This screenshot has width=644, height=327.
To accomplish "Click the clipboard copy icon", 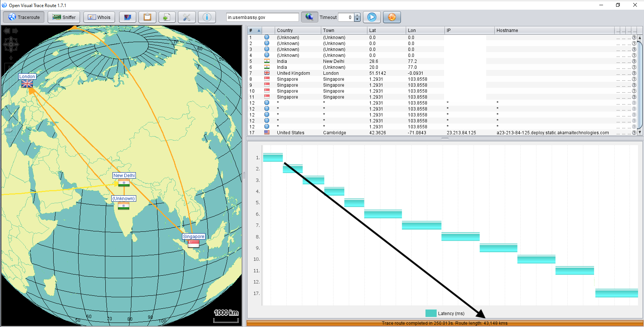I will point(147,17).
